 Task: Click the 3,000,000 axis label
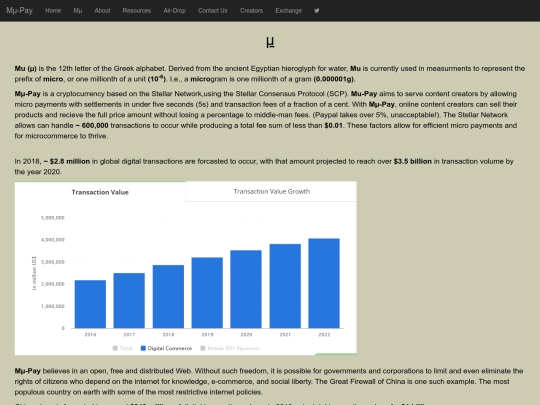click(53, 262)
